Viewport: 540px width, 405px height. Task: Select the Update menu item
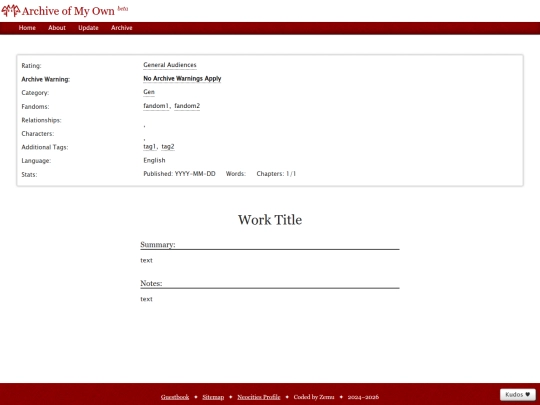coord(88,28)
